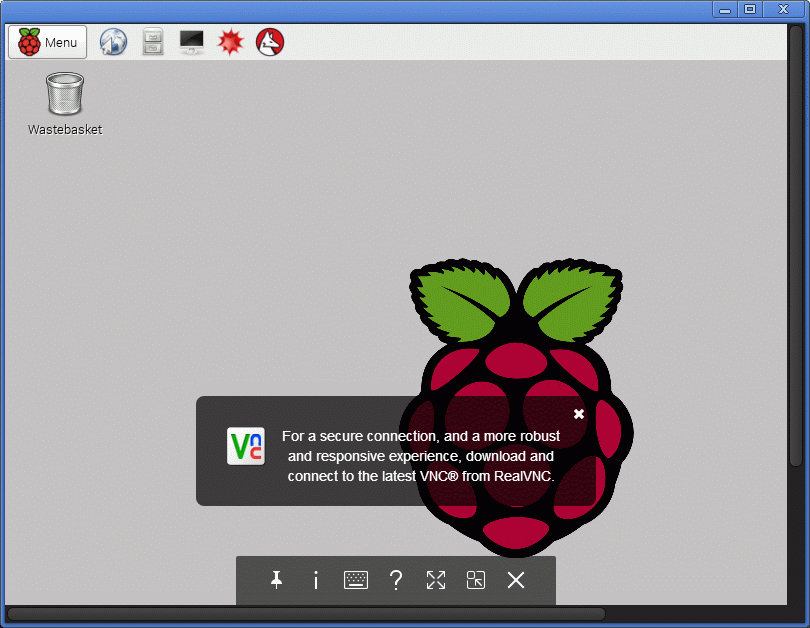Open the Raspberry Pi application Menu
Screen dimensions: 810x628
[47, 41]
